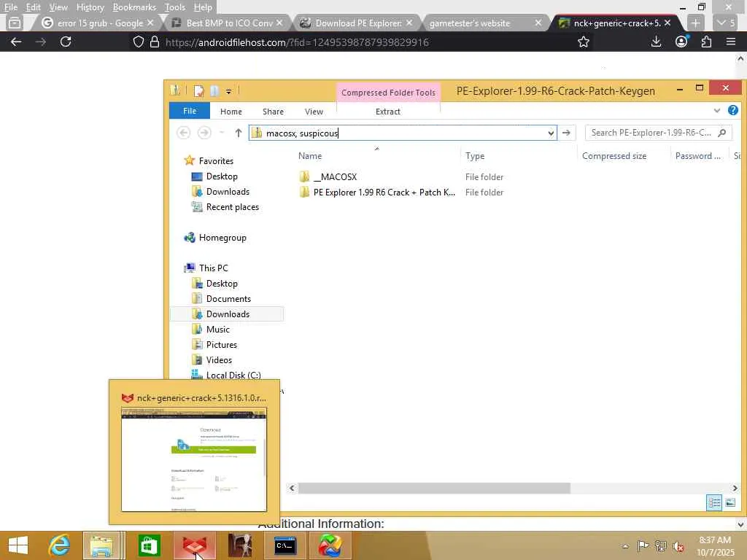Open Customize Quick Access Toolbar dropdown
Viewport: 747px width, 560px height.
pyautogui.click(x=228, y=91)
